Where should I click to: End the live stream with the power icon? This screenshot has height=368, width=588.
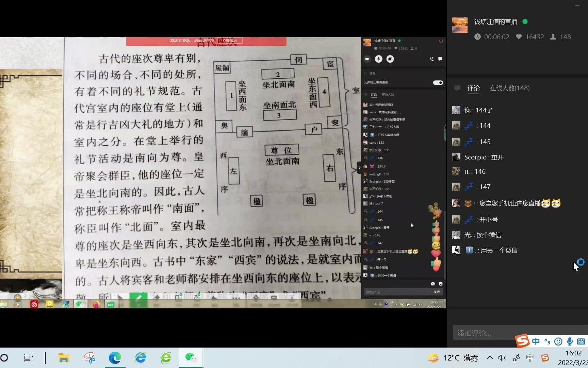click(441, 41)
